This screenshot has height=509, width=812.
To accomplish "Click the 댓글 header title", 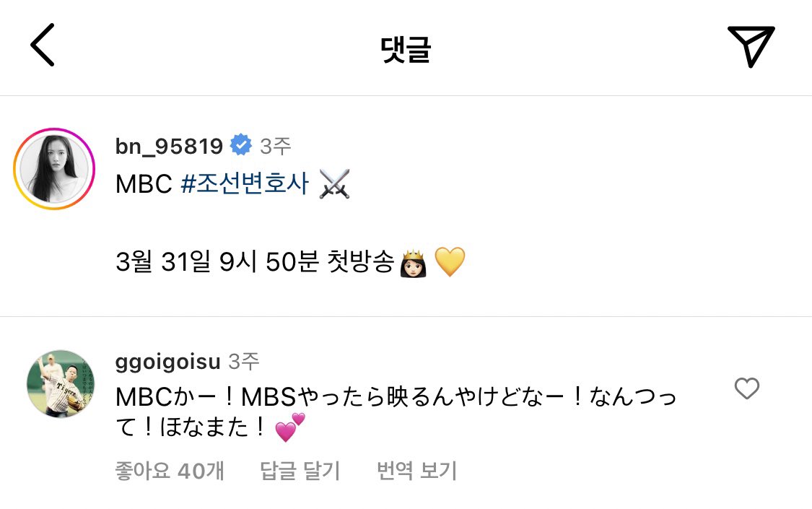I will (406, 50).
